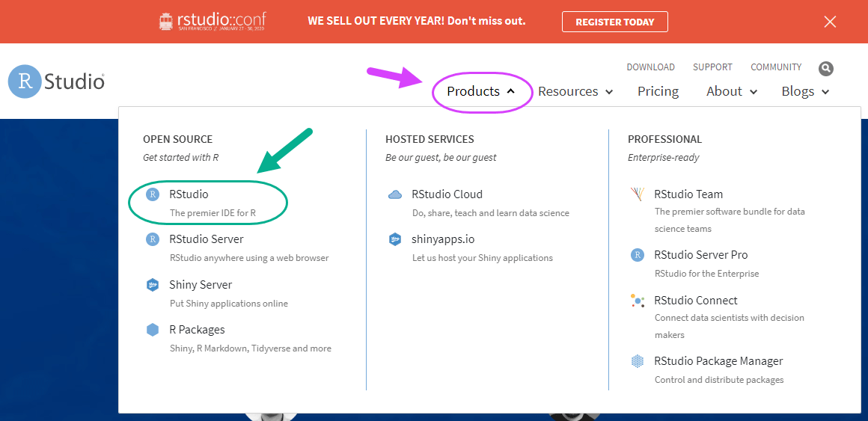Click the RStudio Package Manager icon
868x421 pixels.
(x=638, y=361)
